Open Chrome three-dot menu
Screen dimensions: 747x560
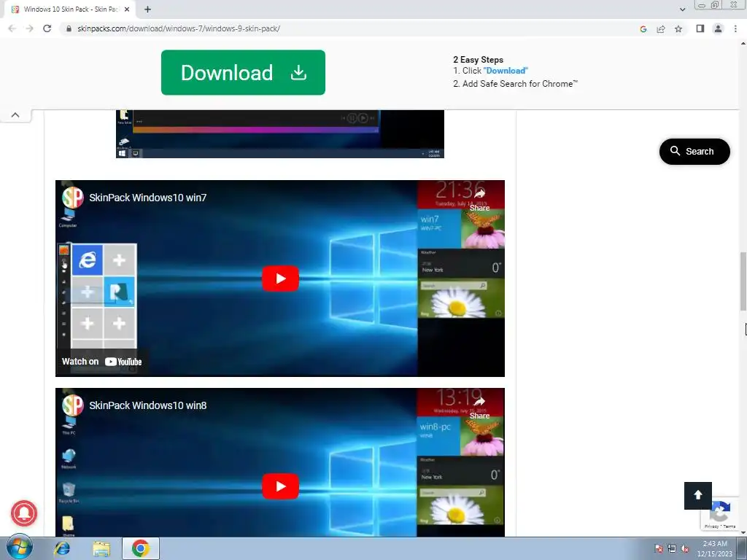(x=735, y=28)
